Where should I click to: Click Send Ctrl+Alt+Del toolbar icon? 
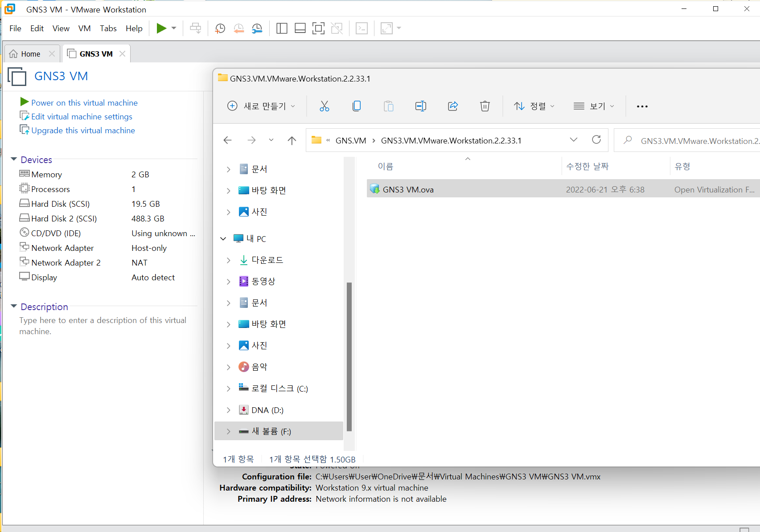(x=195, y=29)
